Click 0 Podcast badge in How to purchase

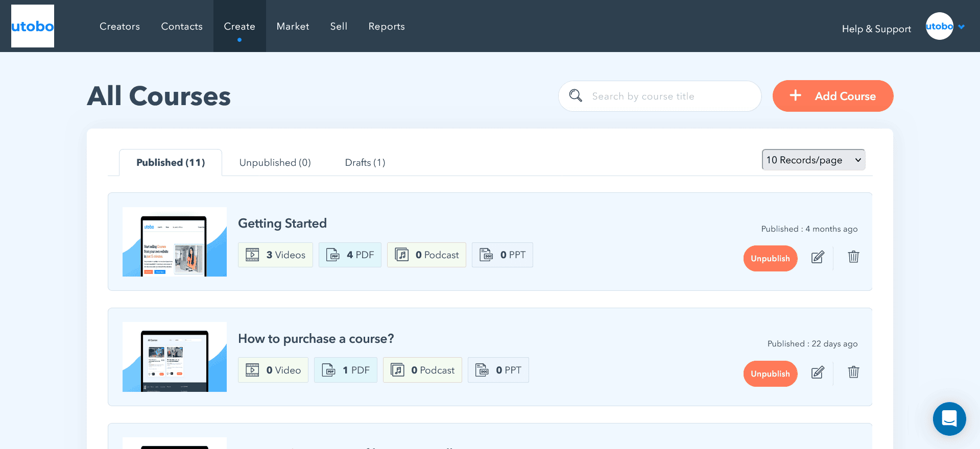click(x=422, y=370)
